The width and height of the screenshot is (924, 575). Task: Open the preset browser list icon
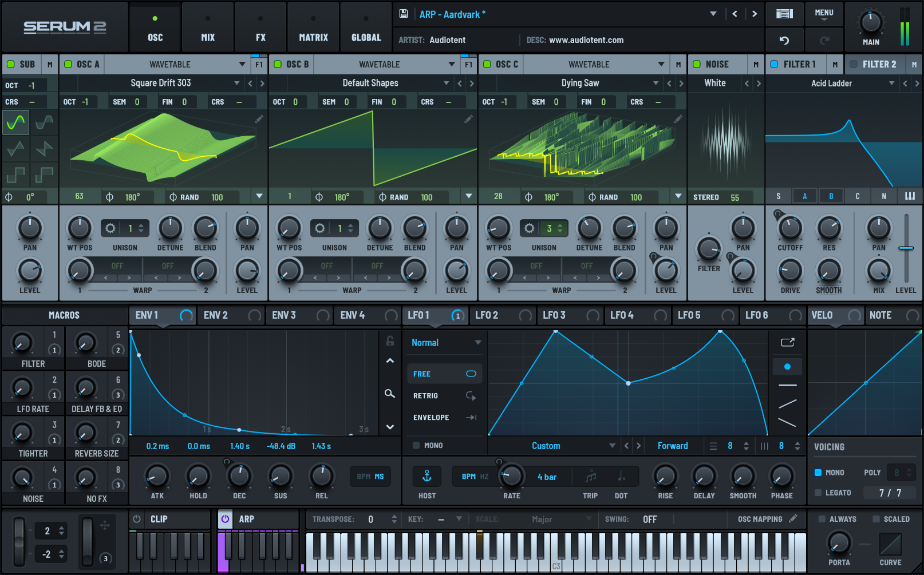(x=784, y=14)
